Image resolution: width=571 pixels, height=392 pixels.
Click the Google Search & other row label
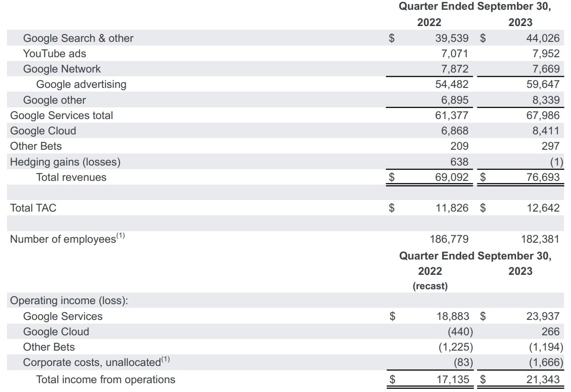pyautogui.click(x=78, y=38)
